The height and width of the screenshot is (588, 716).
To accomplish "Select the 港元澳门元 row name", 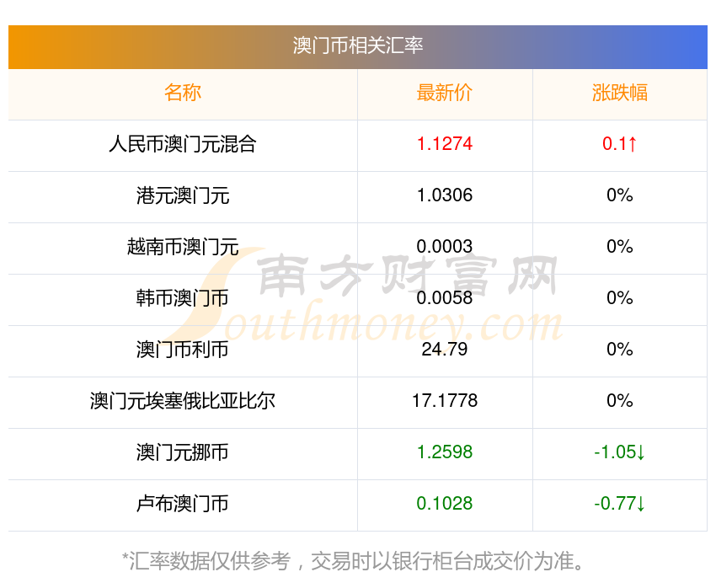I will click(183, 195).
